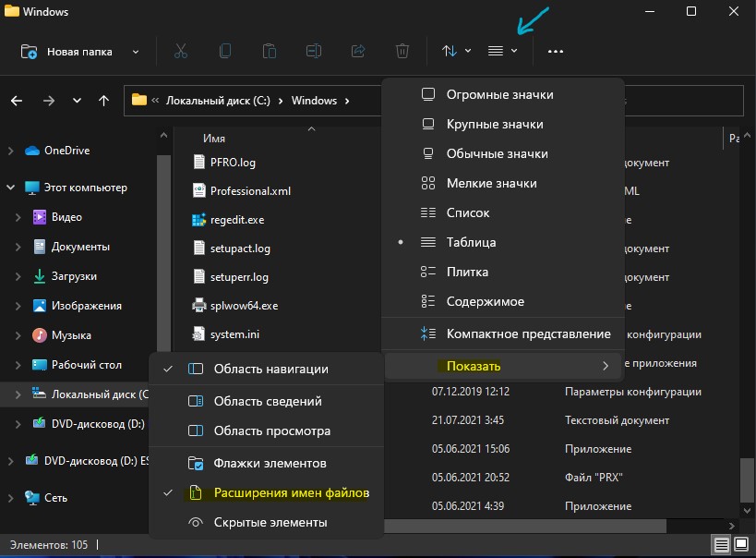The height and width of the screenshot is (558, 756).
Task: Click the Cut scissors icon in toolbar
Action: (181, 51)
